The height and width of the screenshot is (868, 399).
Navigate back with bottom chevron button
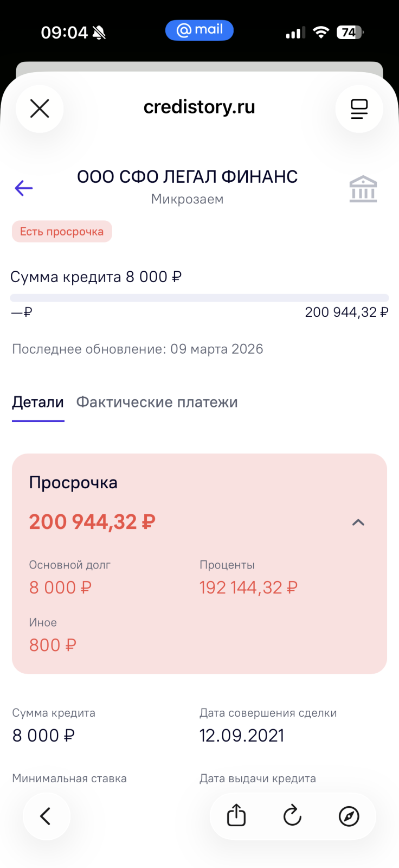pos(46,816)
